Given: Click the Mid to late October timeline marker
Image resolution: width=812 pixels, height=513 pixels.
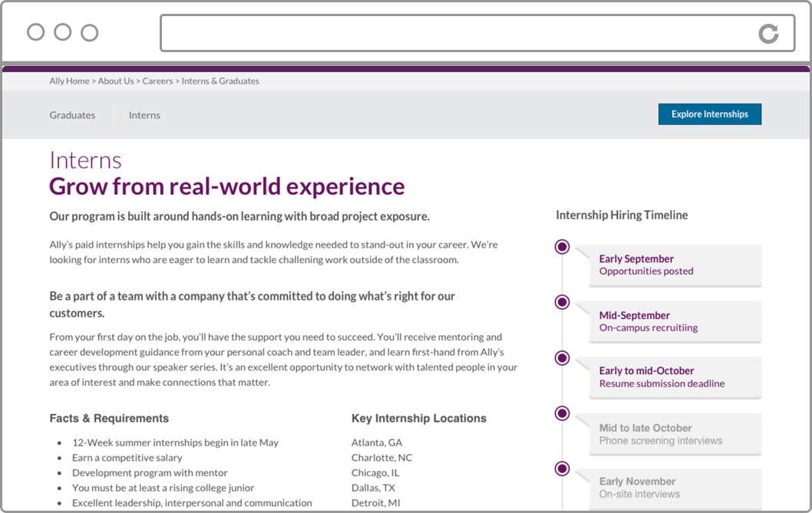Looking at the screenshot, I should coord(562,413).
